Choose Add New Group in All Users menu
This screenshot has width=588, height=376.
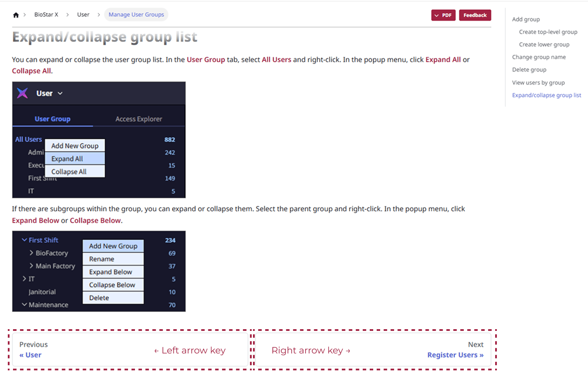75,146
